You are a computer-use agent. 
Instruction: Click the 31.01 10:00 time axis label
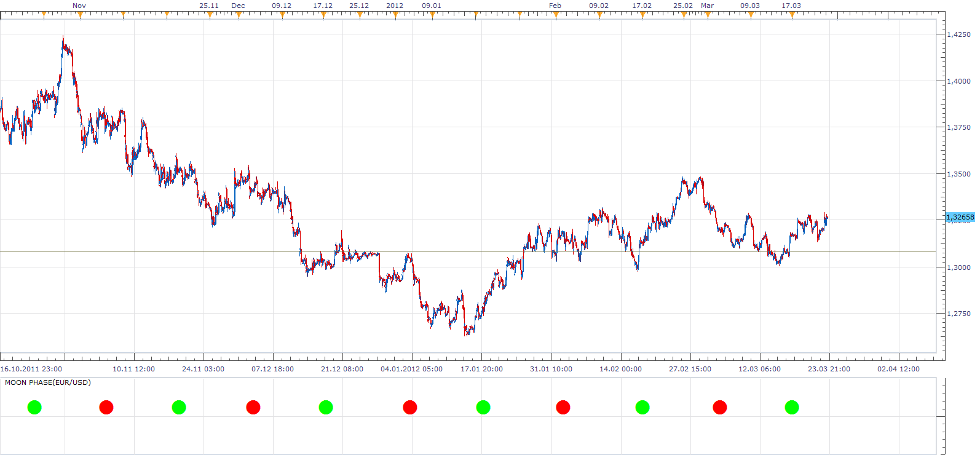coord(551,369)
